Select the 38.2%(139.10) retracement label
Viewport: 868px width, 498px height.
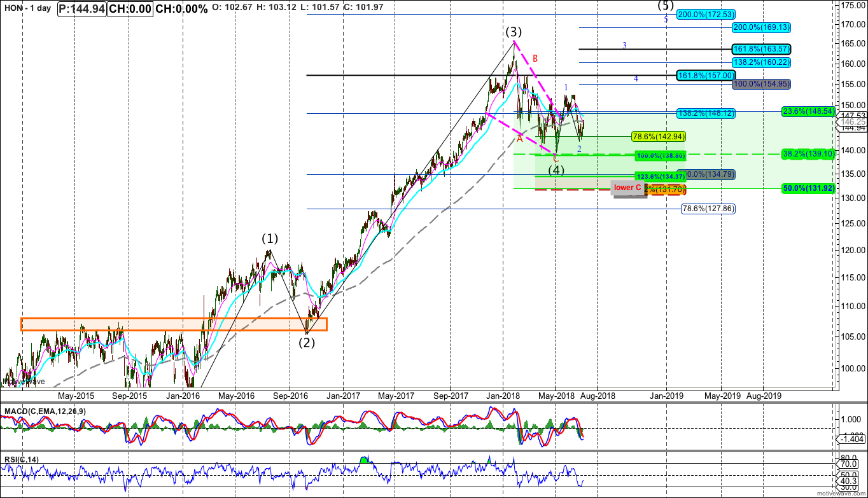click(808, 154)
